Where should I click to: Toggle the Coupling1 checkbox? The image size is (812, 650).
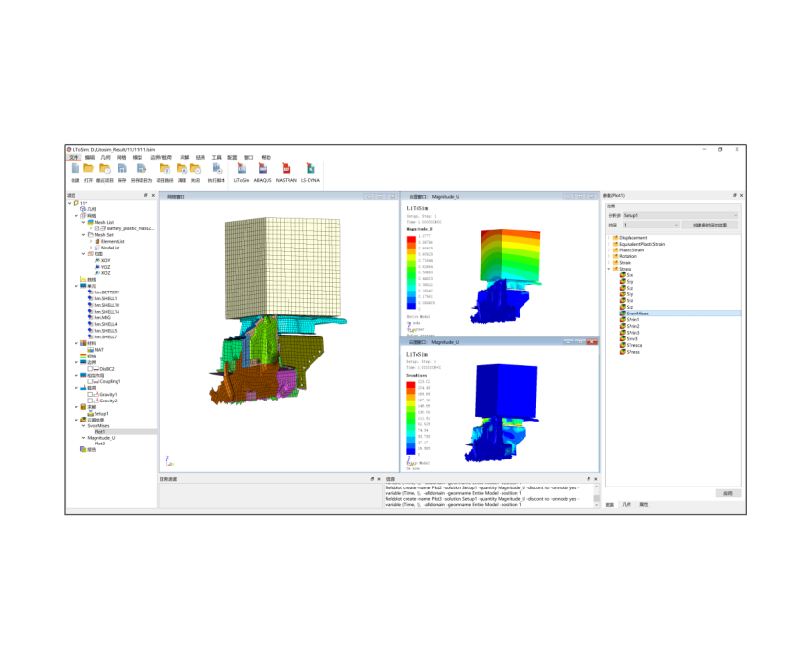pos(90,381)
